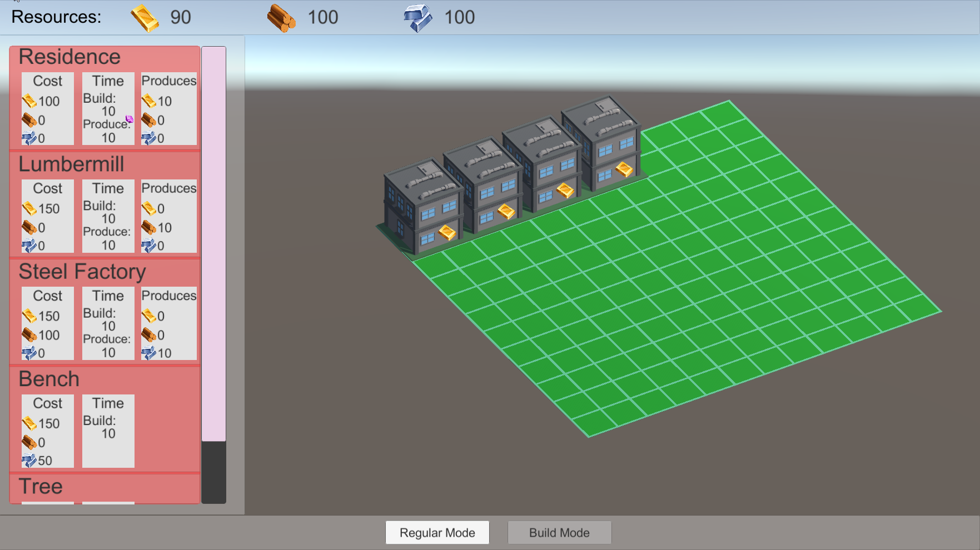Click wood cost icon in Lumbermill card
This screenshot has width=980, height=550.
click(29, 227)
